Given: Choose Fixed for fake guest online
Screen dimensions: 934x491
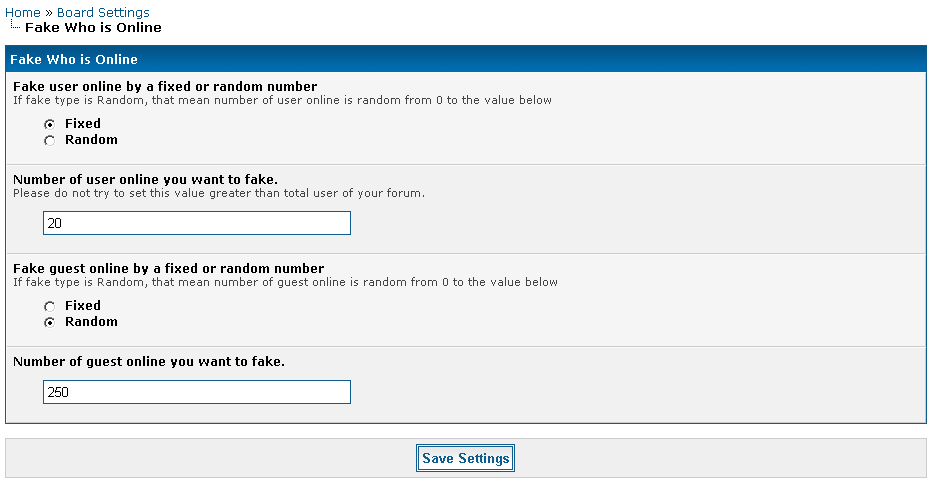Looking at the screenshot, I should coord(49,306).
